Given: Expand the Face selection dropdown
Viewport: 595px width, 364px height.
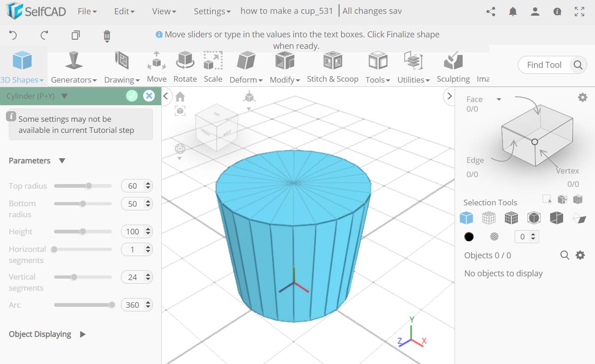Looking at the screenshot, I should click(x=498, y=99).
